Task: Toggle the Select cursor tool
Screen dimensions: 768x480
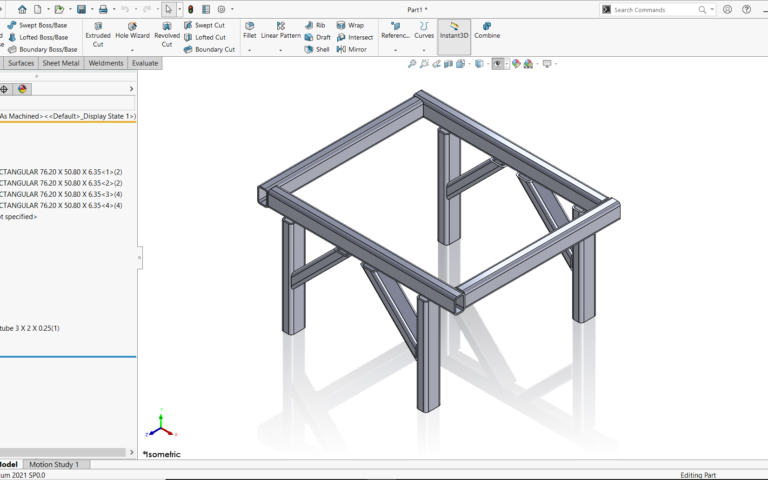Action: pos(168,9)
